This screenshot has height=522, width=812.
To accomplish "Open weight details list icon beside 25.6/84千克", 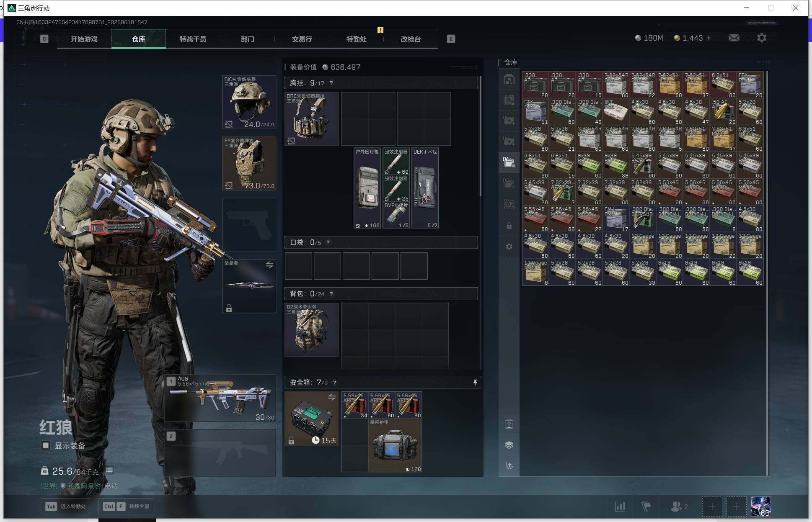I will tap(109, 471).
